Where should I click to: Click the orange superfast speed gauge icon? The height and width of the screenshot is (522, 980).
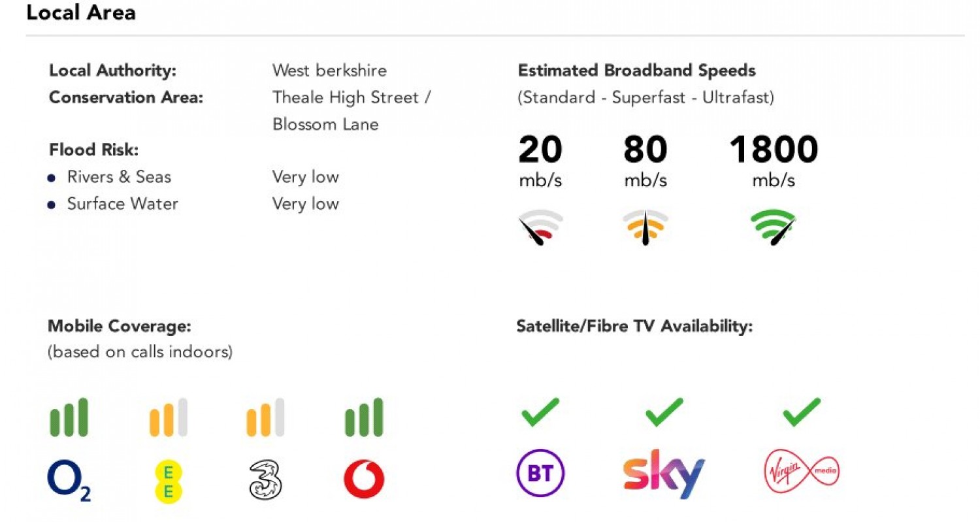pyautogui.click(x=645, y=227)
